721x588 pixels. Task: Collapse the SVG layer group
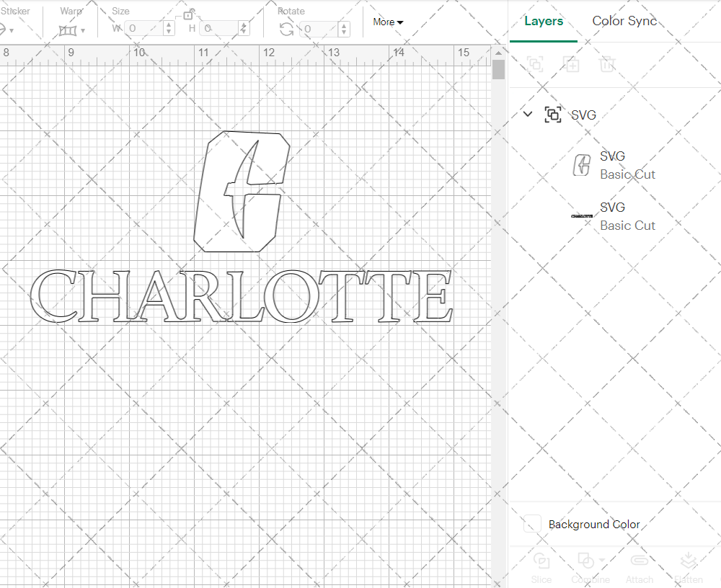click(527, 114)
